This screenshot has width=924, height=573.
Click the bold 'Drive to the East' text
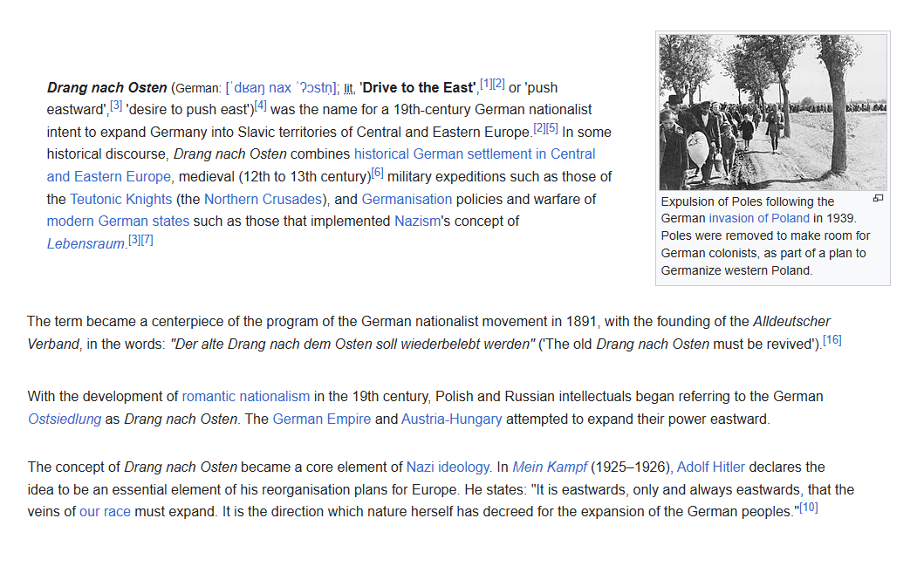(420, 88)
